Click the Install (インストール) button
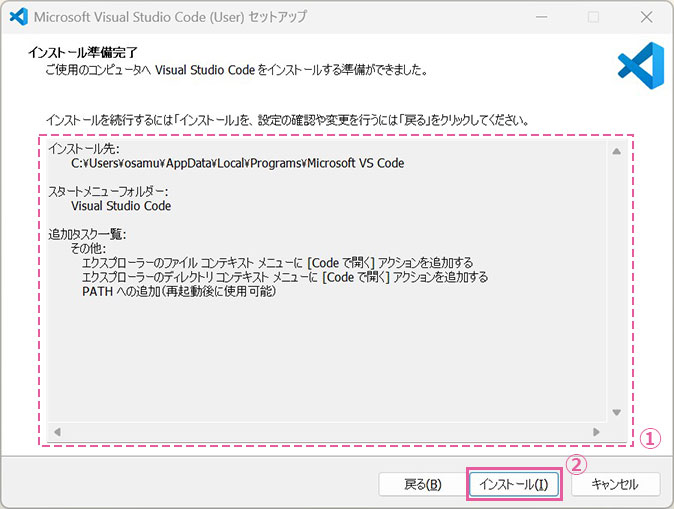 pos(514,484)
